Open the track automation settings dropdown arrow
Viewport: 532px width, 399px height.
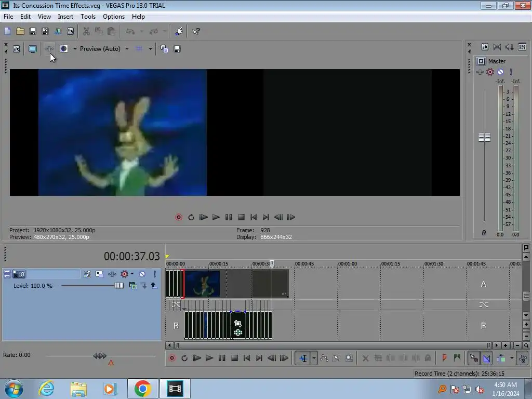pos(132,274)
